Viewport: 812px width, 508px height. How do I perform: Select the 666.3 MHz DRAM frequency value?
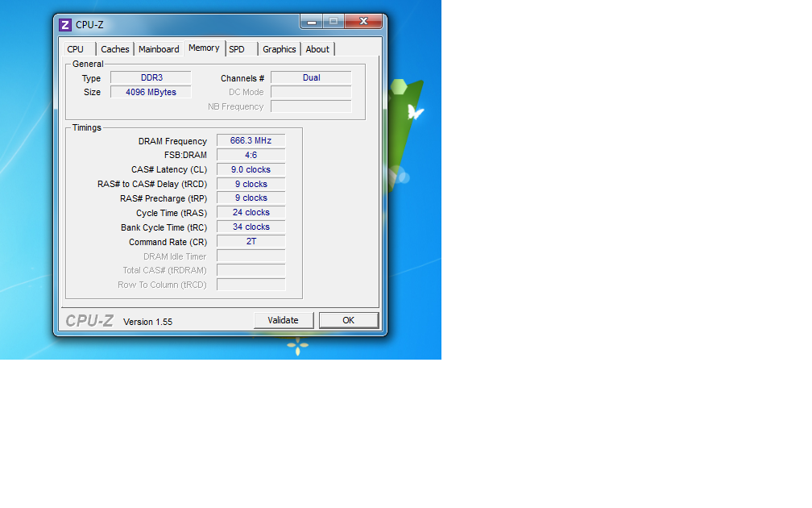[x=251, y=140]
